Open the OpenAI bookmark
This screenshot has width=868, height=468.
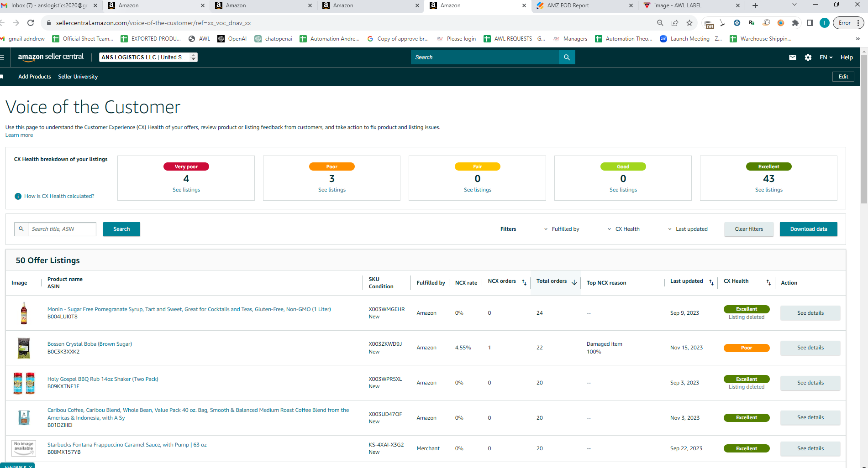[x=232, y=39]
